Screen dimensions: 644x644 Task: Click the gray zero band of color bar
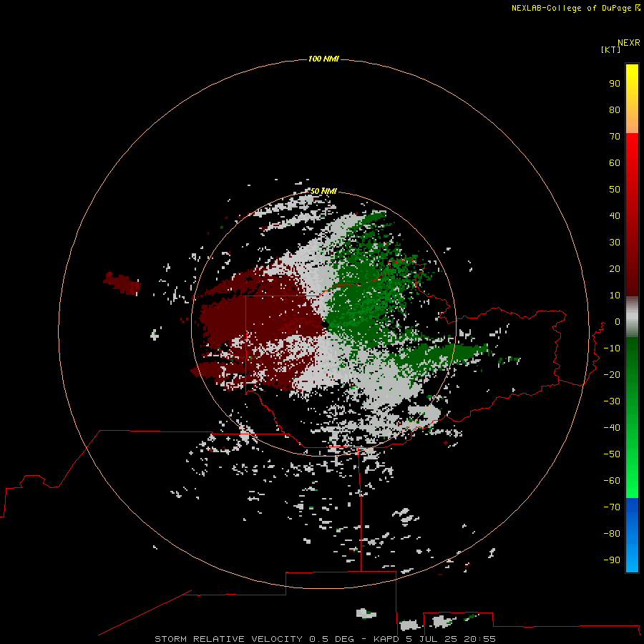pyautogui.click(x=632, y=317)
